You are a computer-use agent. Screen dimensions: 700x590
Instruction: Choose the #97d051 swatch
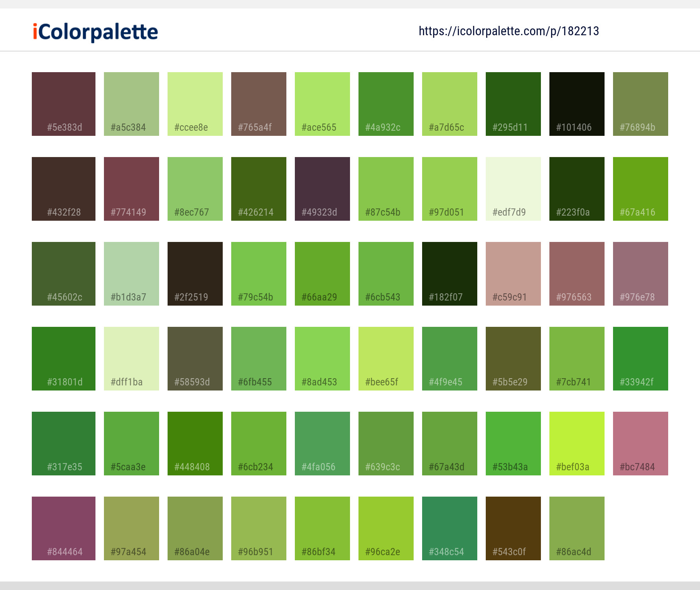coord(450,189)
